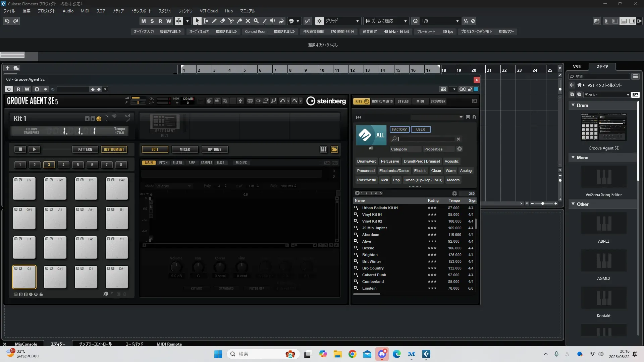Toggle the plugin power bypass button

pyautogui.click(x=9, y=89)
